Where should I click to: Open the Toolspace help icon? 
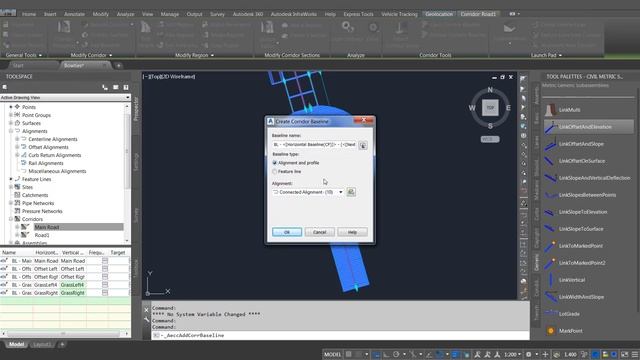click(126, 87)
